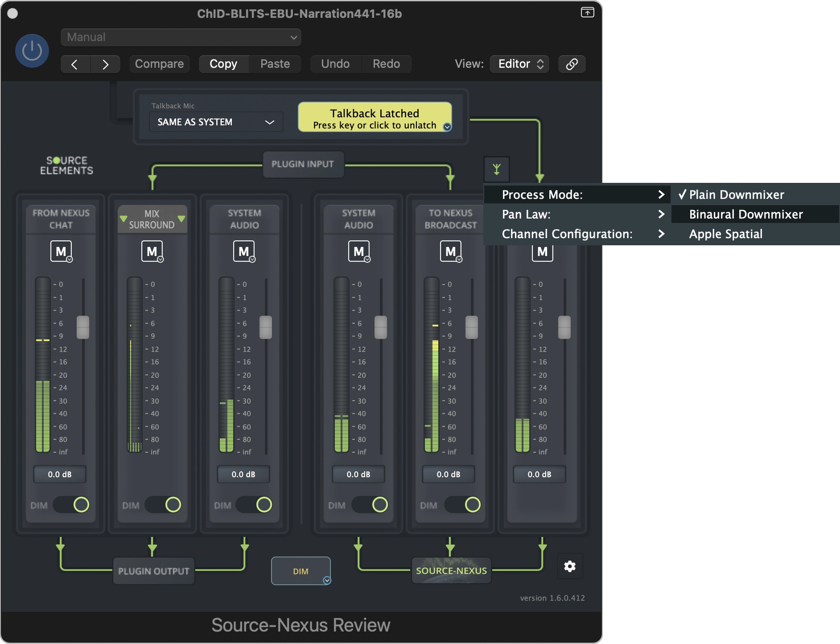The width and height of the screenshot is (840, 644).
Task: Go to previous preset arrow
Action: coord(75,64)
